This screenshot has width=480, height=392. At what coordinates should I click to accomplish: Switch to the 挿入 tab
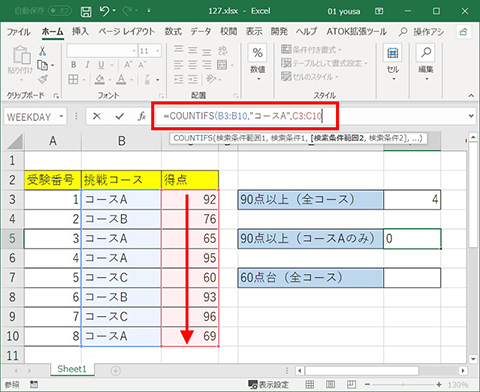tap(80, 31)
